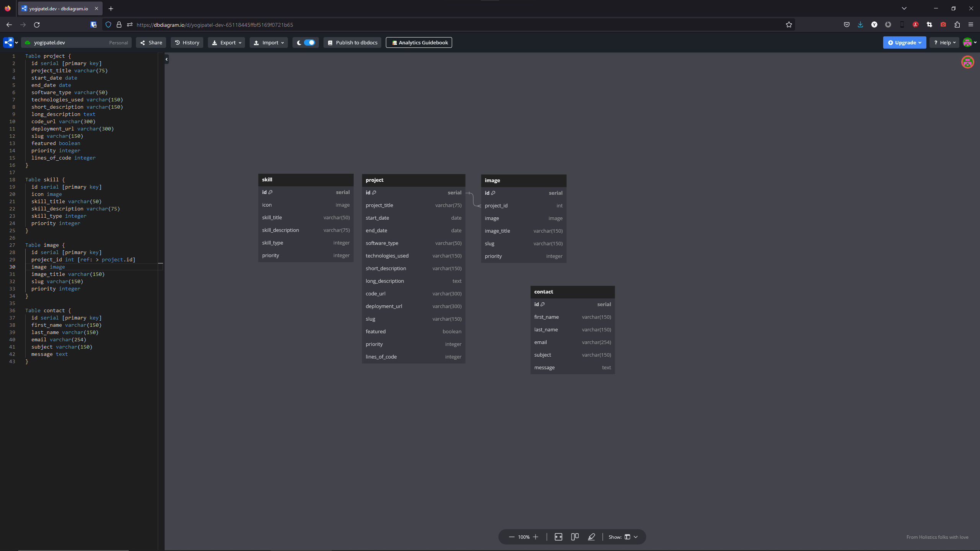Viewport: 980px width, 551px height.
Task: Click the dbdiagram logo icon
Action: pos(8,42)
